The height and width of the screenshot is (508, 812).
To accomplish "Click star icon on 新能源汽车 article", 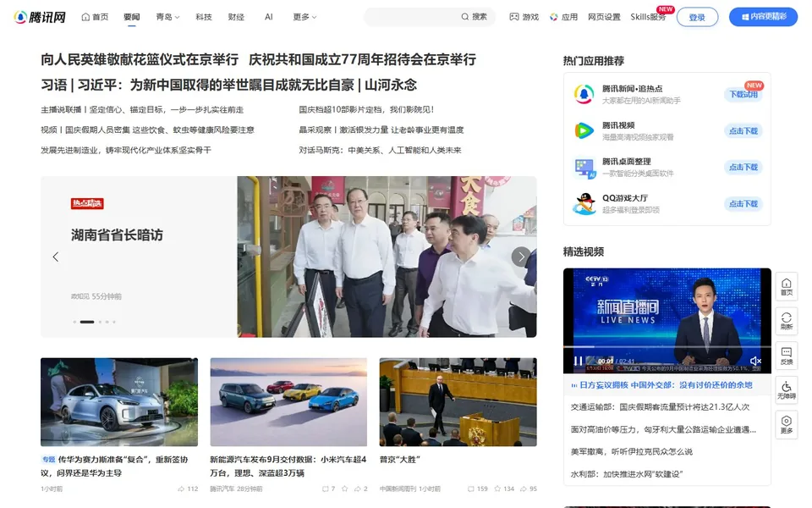I will (344, 489).
